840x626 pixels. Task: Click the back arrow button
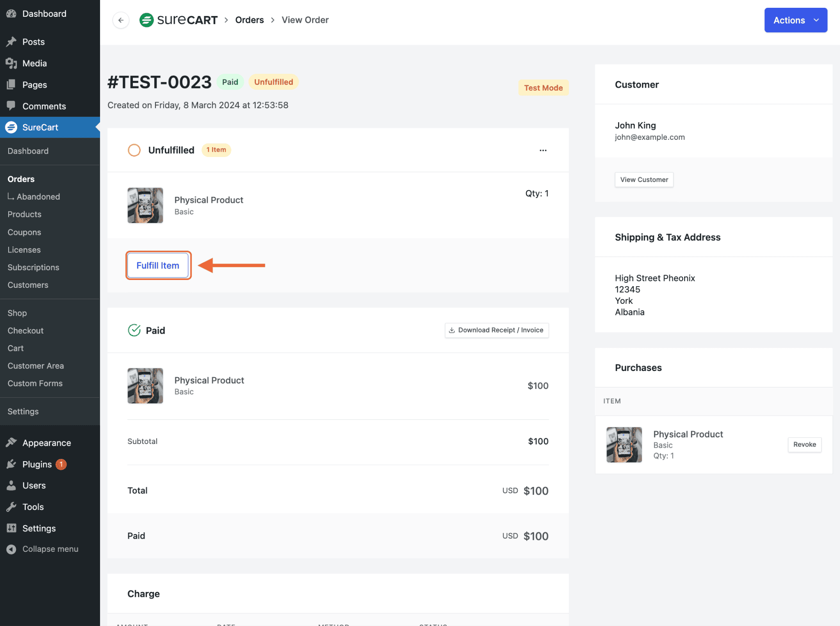coord(121,20)
